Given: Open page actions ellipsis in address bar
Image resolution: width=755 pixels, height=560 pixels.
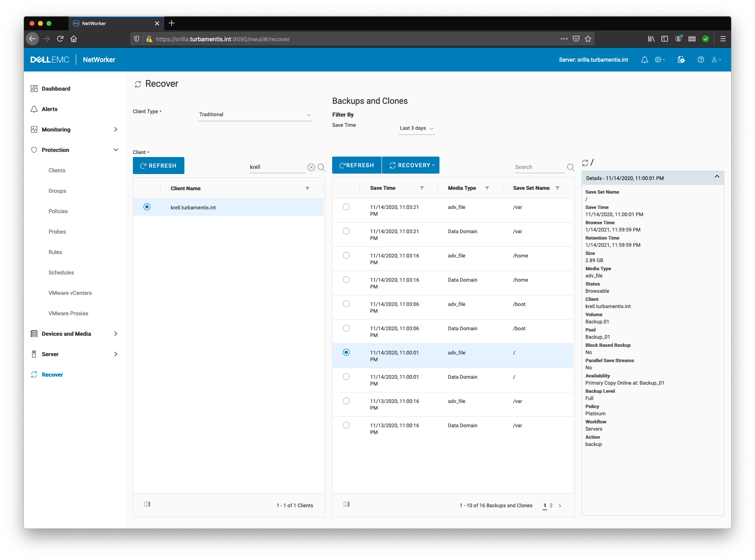Looking at the screenshot, I should [x=564, y=39].
